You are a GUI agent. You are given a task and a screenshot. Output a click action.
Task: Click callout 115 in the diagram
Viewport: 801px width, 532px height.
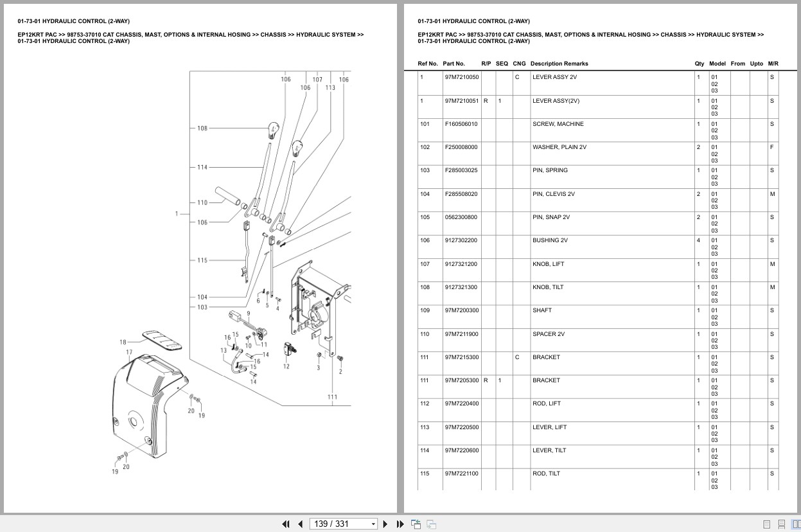point(202,260)
